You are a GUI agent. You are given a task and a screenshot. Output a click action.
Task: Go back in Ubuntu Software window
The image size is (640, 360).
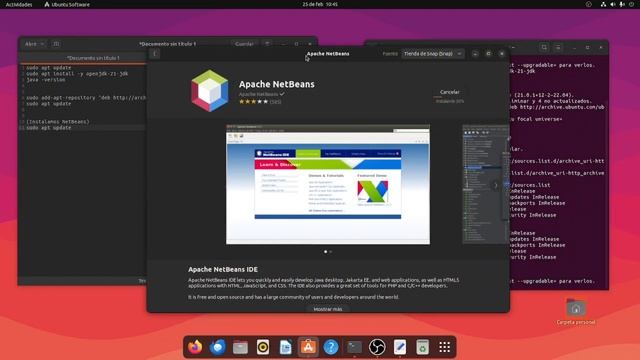click(155, 53)
